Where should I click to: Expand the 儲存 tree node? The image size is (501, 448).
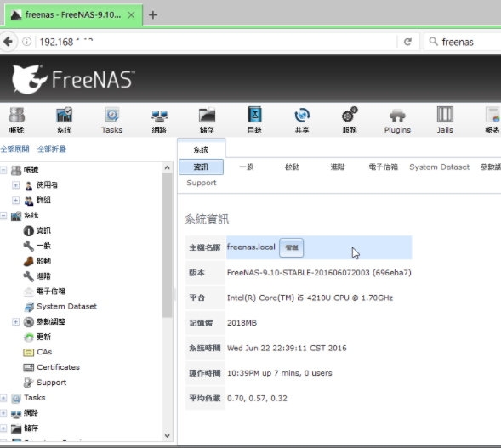3,428
